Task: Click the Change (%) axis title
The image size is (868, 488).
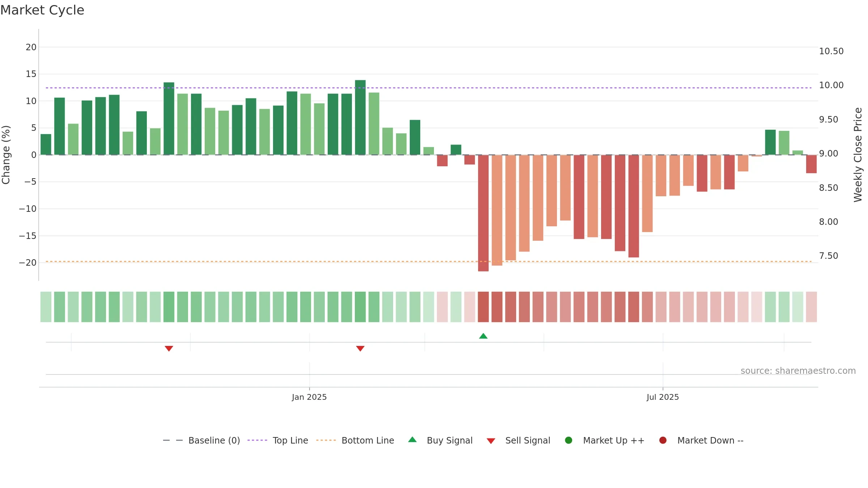Action: point(6,155)
